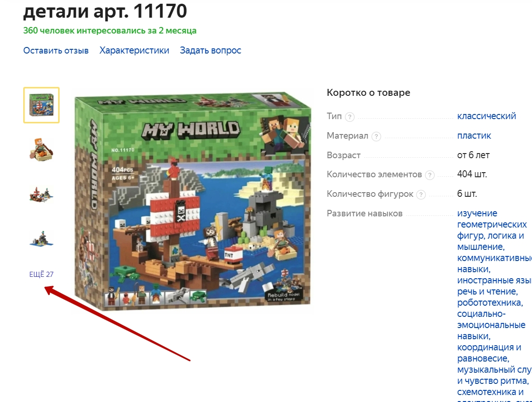532x402 pixels.
Task: Click the классический type link
Action: coord(486,116)
